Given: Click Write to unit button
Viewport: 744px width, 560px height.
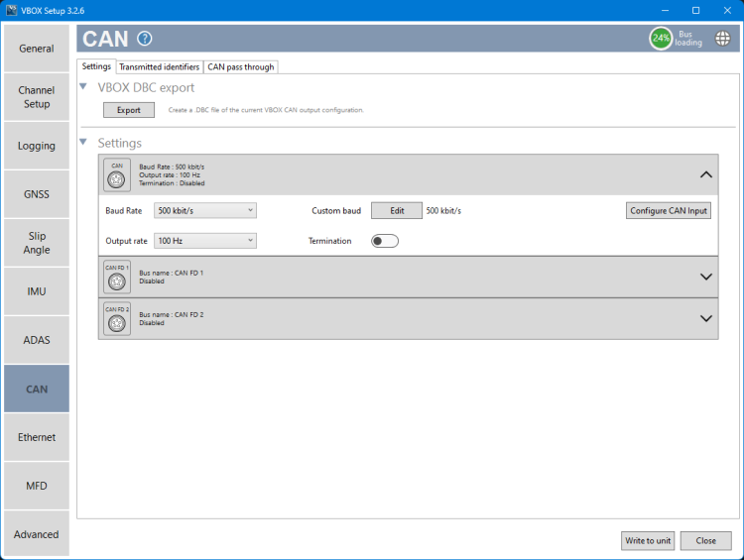Looking at the screenshot, I should point(648,540).
